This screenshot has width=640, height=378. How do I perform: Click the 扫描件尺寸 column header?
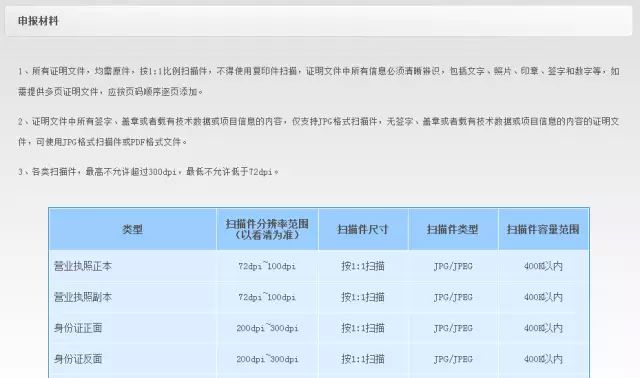[362, 229]
